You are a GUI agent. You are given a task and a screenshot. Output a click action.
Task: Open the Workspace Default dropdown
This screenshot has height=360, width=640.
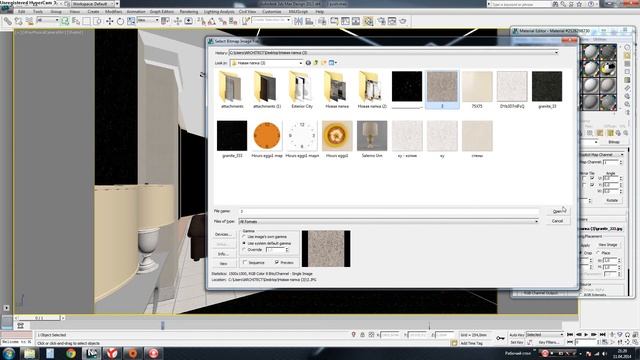(x=96, y=4)
